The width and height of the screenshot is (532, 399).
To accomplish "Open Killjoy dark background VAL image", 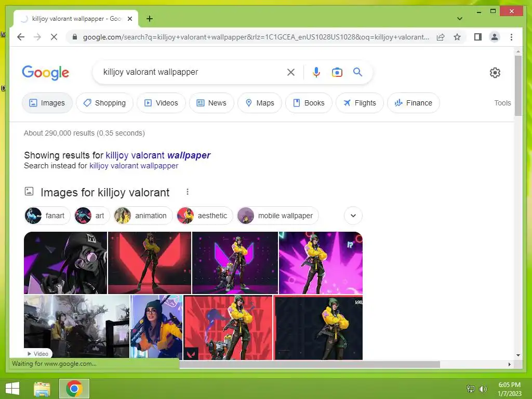I will point(318,327).
